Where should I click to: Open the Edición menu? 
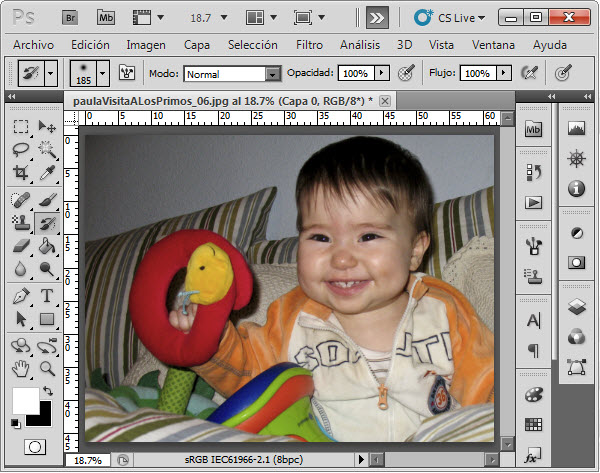[x=90, y=45]
